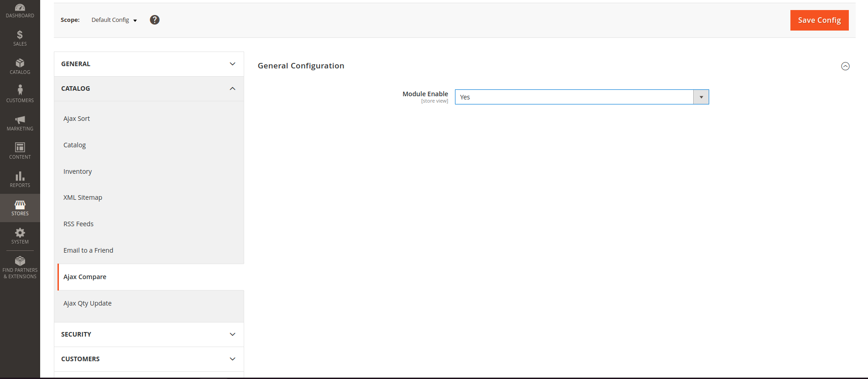
Task: Select the Ajax Sort config tab
Action: coord(151,119)
